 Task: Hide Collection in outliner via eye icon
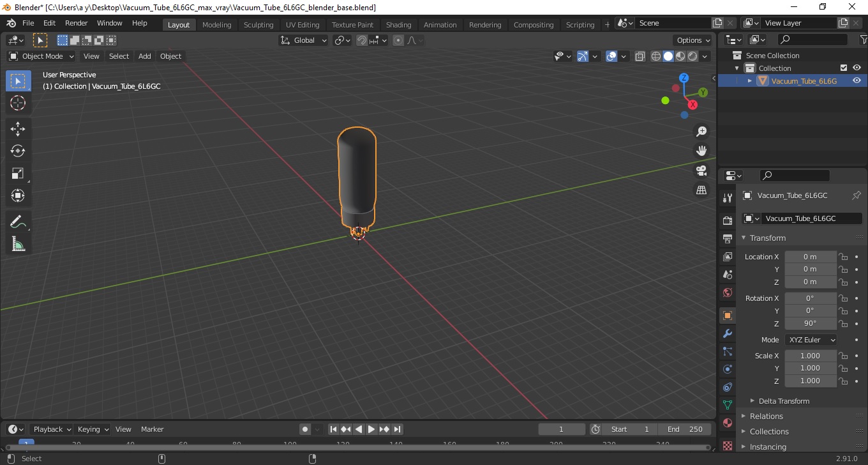(x=857, y=68)
